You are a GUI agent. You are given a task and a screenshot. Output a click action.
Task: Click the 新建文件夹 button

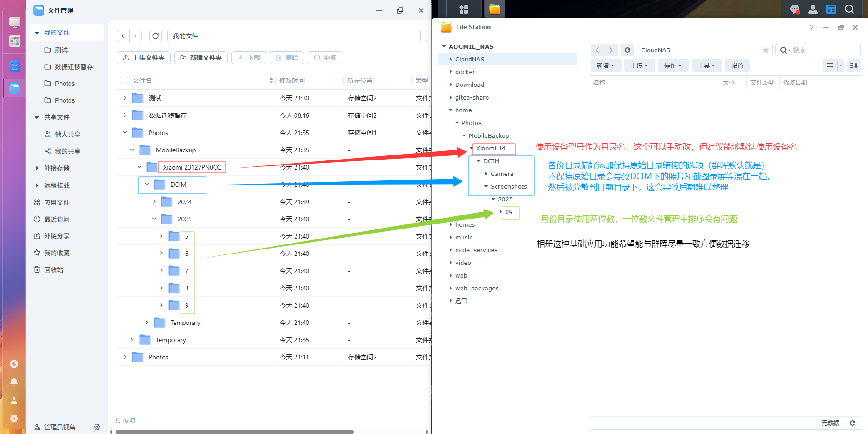pyautogui.click(x=201, y=58)
